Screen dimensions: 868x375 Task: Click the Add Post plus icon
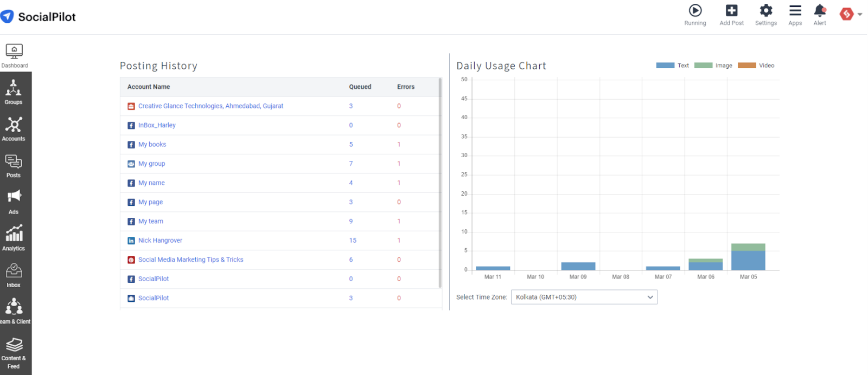point(731,10)
